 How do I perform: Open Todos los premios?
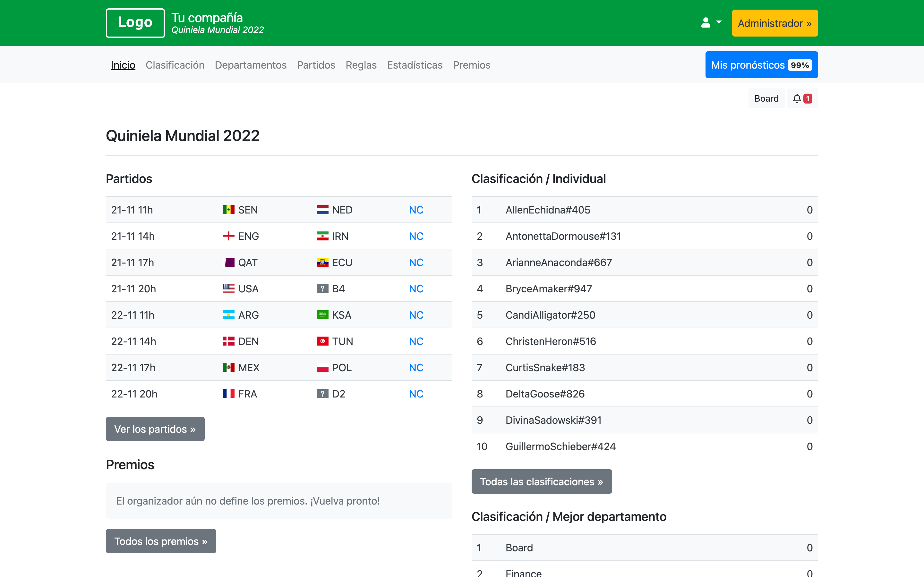(x=161, y=541)
